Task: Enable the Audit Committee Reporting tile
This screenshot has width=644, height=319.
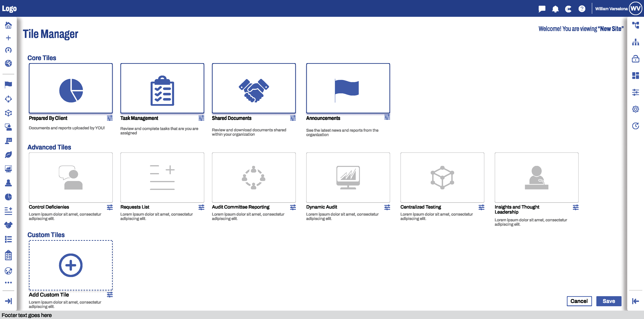Action: (254, 177)
